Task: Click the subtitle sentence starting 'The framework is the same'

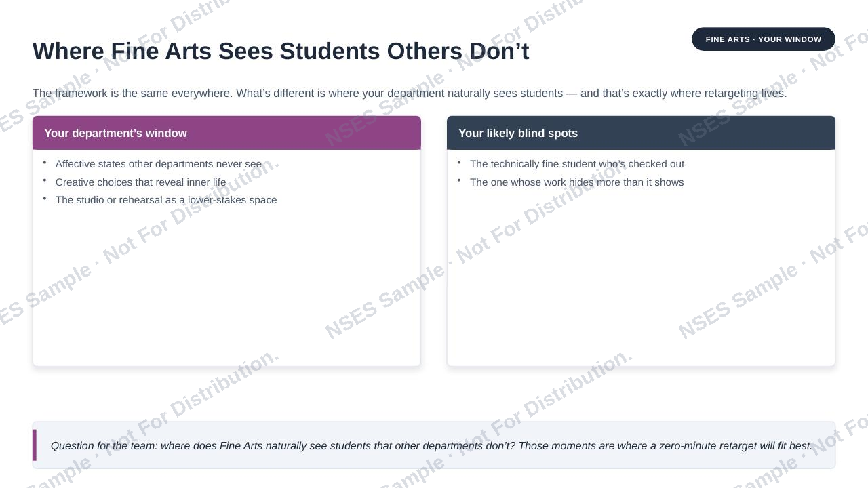Action: pyautogui.click(x=410, y=94)
